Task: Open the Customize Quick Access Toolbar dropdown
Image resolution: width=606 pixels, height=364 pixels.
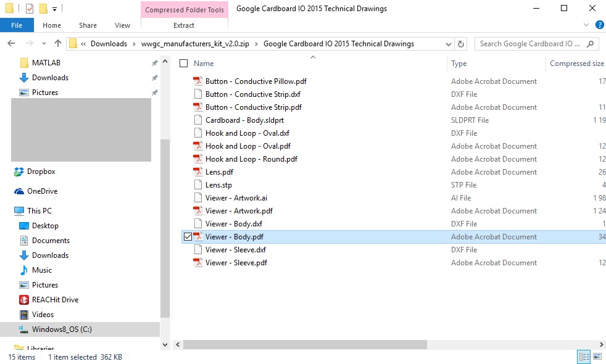Action: click(54, 9)
